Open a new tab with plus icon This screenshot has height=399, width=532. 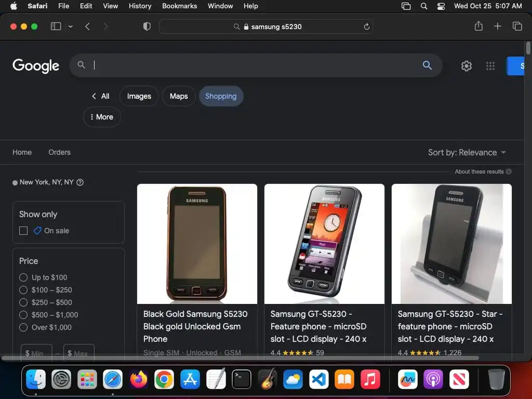(x=497, y=26)
